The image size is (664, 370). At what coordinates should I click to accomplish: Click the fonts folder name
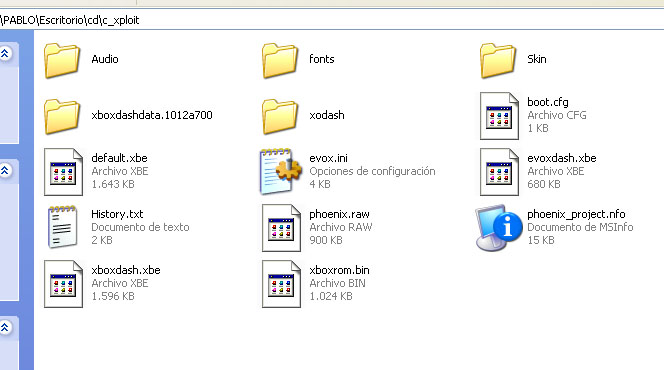pos(321,59)
